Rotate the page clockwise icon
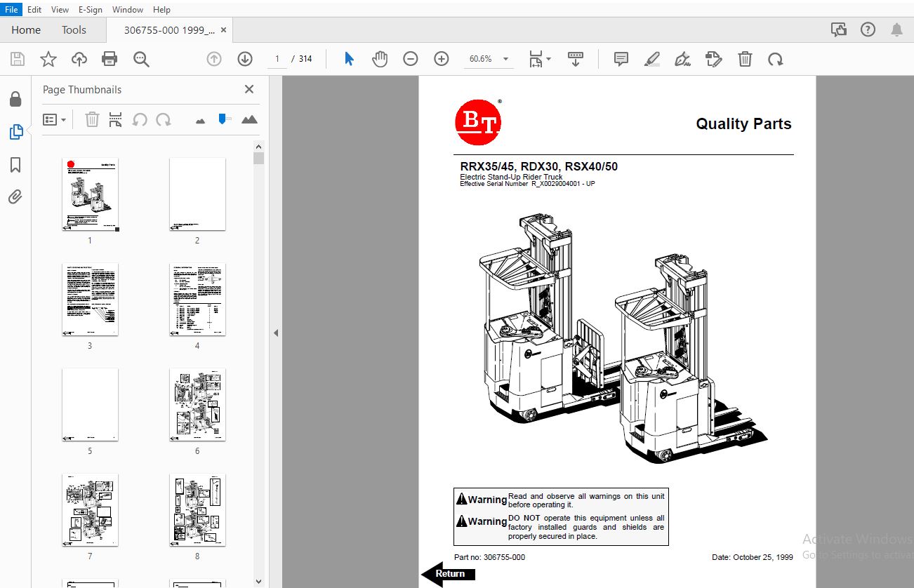Image resolution: width=914 pixels, height=588 pixels. pyautogui.click(x=776, y=60)
